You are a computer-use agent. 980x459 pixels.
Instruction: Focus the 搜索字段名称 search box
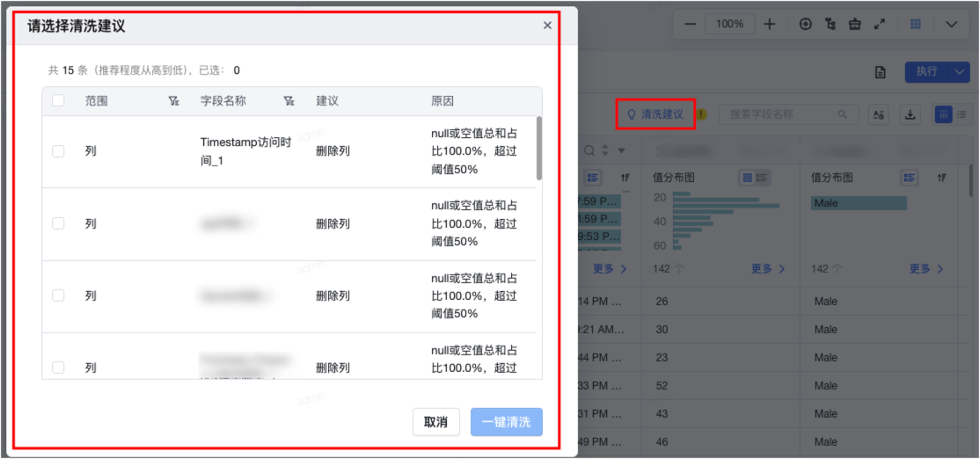787,114
